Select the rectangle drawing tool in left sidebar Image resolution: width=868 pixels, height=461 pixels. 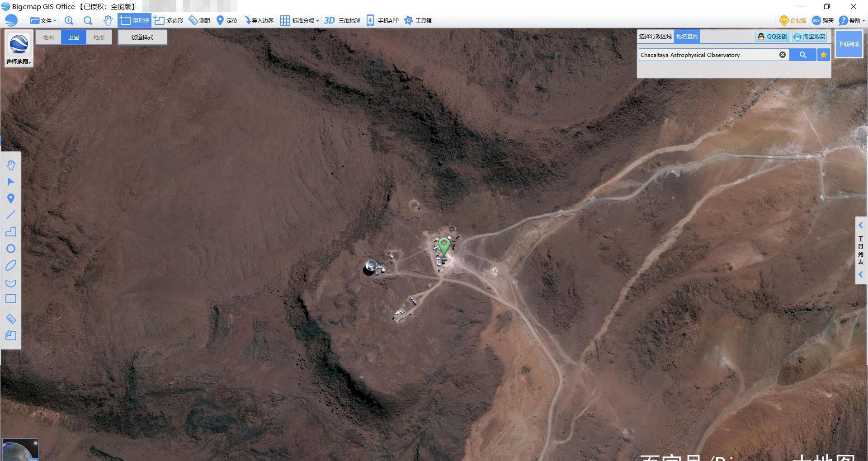point(11,299)
